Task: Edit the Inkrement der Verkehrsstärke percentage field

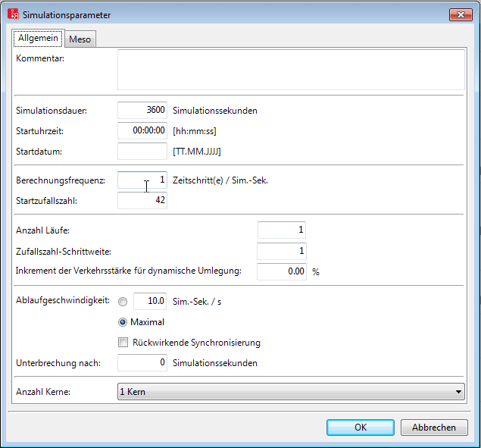Action: [x=281, y=271]
